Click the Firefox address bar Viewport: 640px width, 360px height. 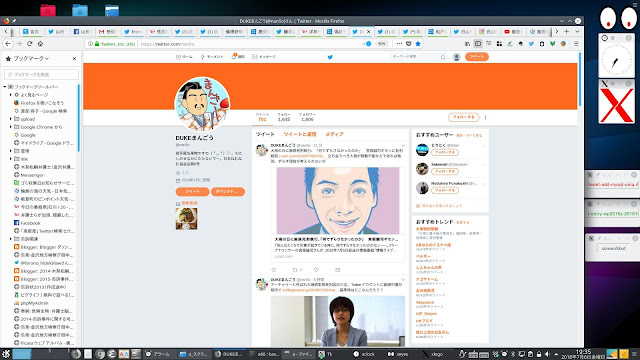pyautogui.click(x=249, y=44)
